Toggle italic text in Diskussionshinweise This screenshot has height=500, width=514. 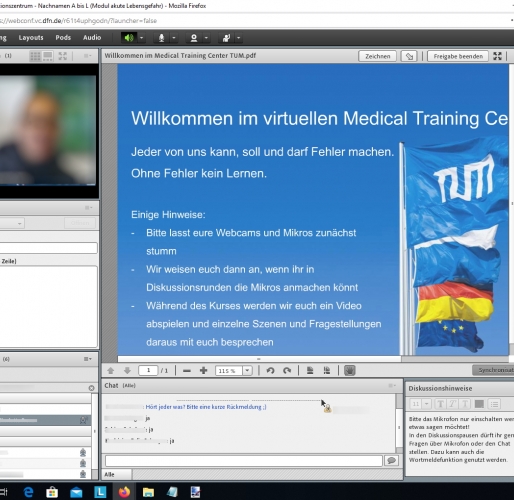click(x=452, y=404)
